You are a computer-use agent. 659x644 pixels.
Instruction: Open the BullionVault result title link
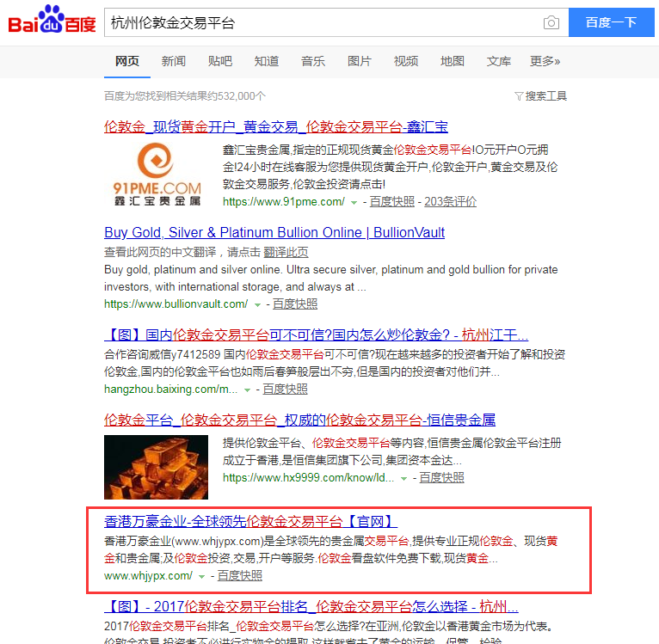click(274, 232)
